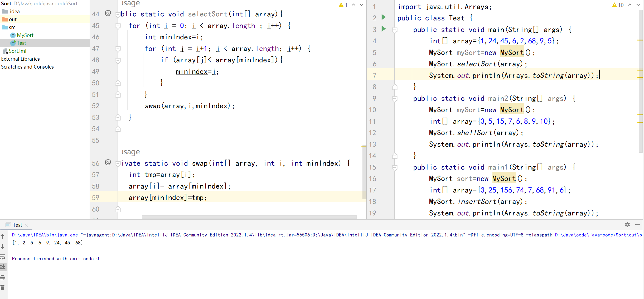This screenshot has width=644, height=299.
Task: Select the Test run tab
Action: 17,225
